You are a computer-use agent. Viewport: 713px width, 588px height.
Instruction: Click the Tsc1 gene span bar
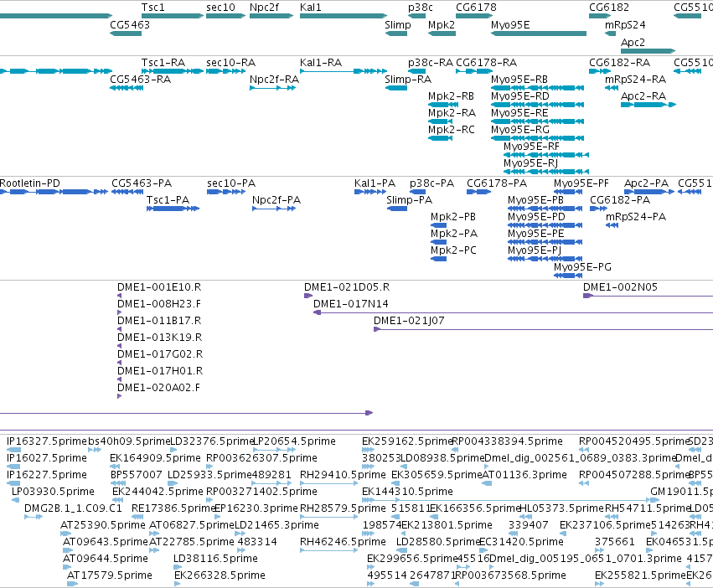[173, 16]
